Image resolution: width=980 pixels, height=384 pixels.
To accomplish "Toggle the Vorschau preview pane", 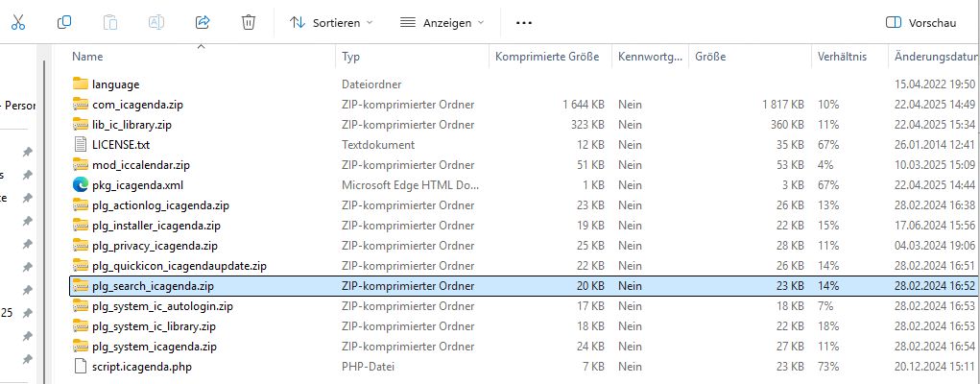I will pos(920,22).
